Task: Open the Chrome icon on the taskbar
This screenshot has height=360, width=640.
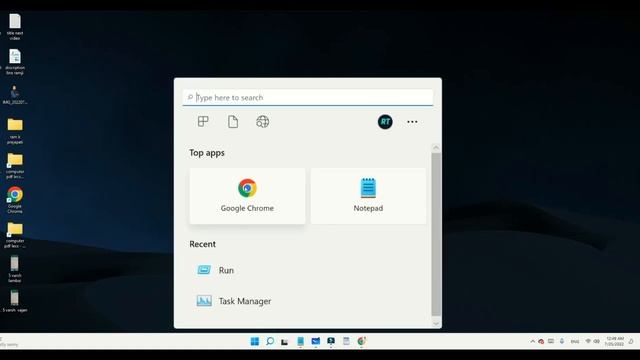Action: click(361, 341)
